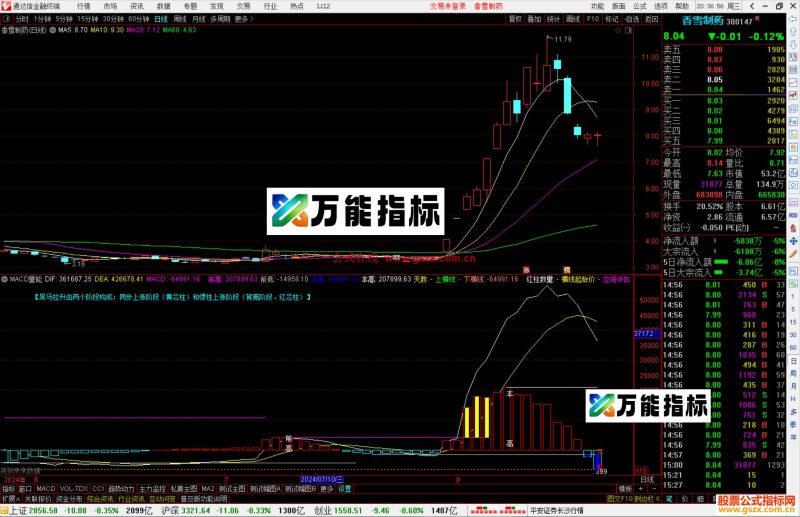This screenshot has height=517, width=800.
Task: Open the 发现 menu
Action: click(217, 6)
